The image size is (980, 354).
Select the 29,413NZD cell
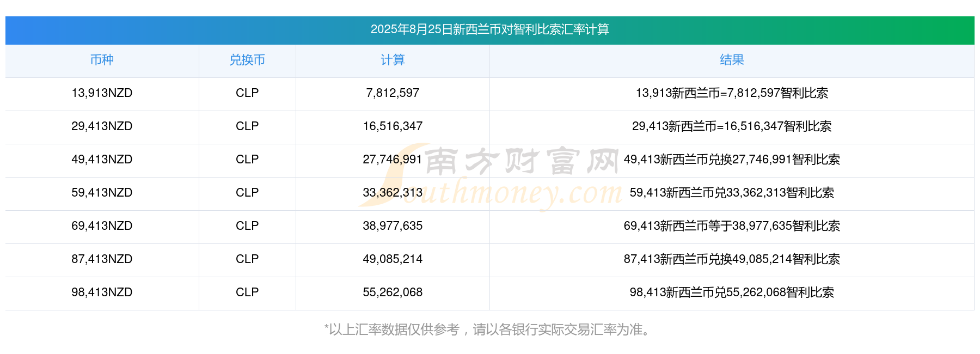click(102, 126)
